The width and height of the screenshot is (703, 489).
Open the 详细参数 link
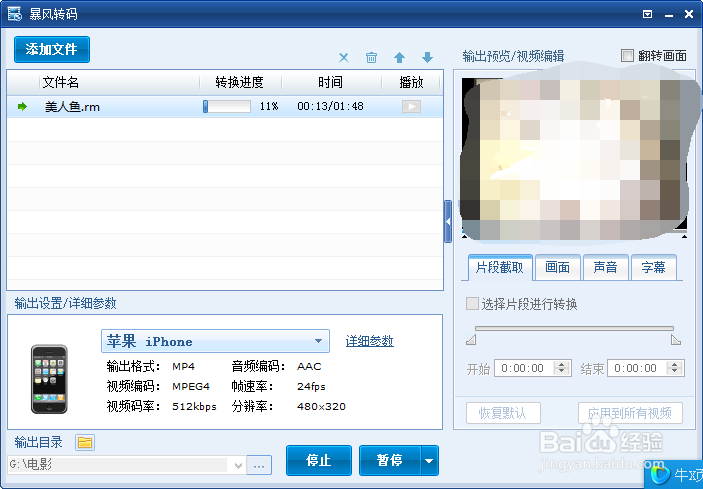pyautogui.click(x=369, y=341)
